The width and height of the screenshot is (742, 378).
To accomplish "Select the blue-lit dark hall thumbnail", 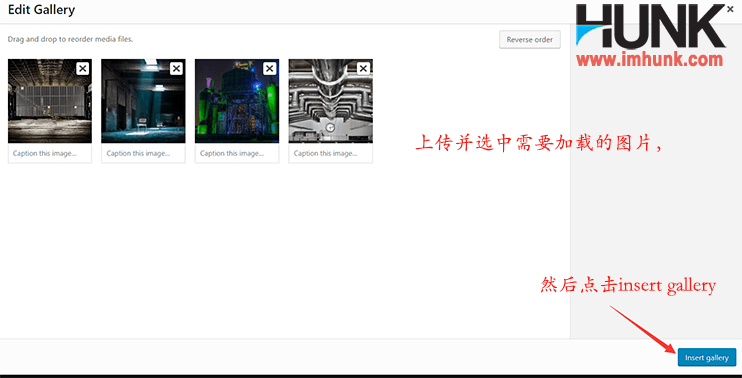I will tap(143, 101).
